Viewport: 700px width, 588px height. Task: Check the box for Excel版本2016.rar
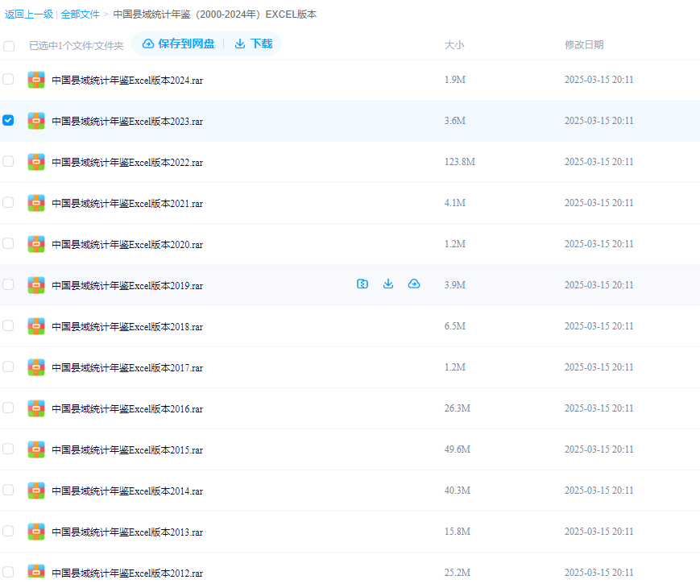(8, 408)
